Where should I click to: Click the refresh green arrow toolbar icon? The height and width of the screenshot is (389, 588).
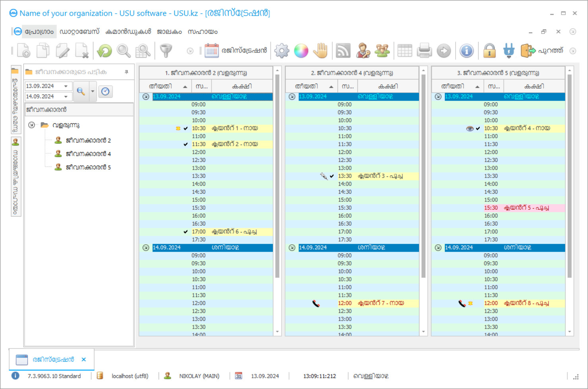(x=105, y=51)
